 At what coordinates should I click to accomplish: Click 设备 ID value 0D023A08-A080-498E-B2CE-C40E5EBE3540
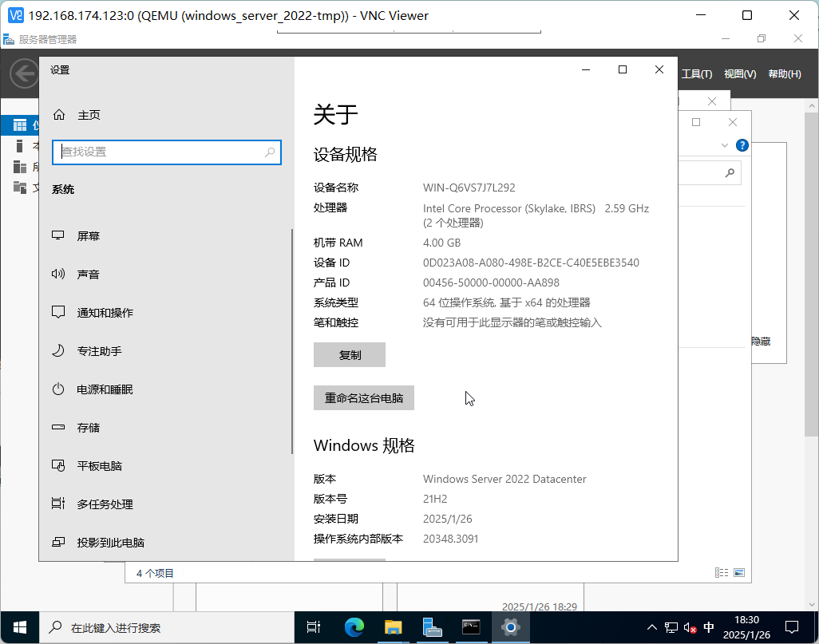pos(531,263)
